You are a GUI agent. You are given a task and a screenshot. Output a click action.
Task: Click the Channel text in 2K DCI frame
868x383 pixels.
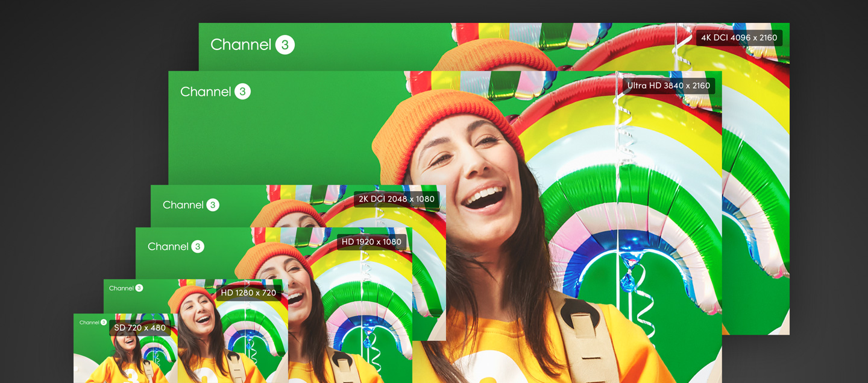183,205
